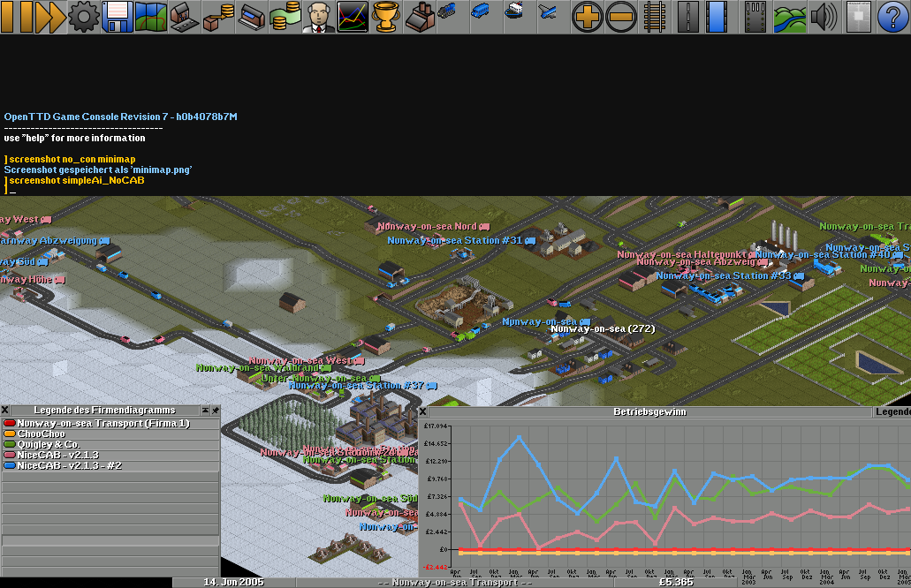Image resolution: width=911 pixels, height=588 pixels.
Task: Open station sign Nunway-on-sea Station #37
Action: (362, 386)
